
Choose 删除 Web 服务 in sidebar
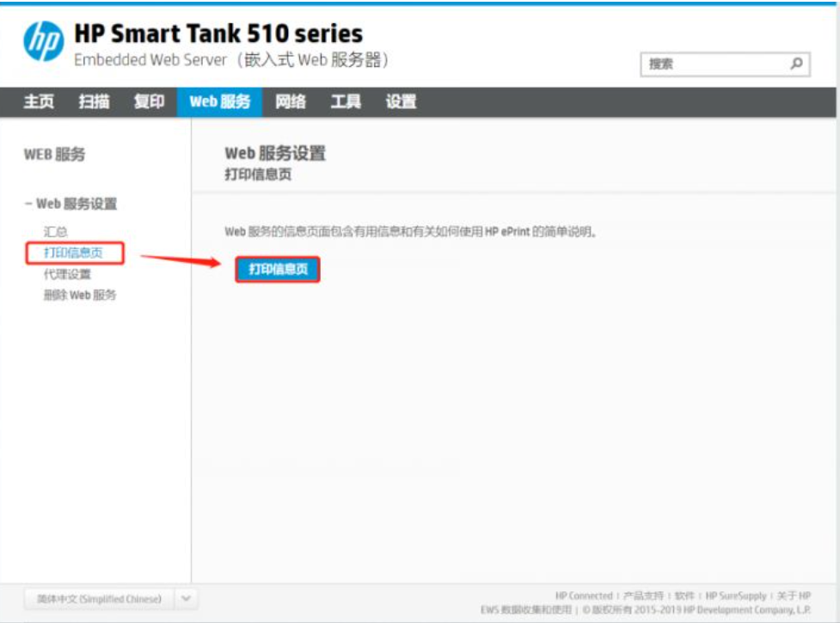(x=80, y=295)
